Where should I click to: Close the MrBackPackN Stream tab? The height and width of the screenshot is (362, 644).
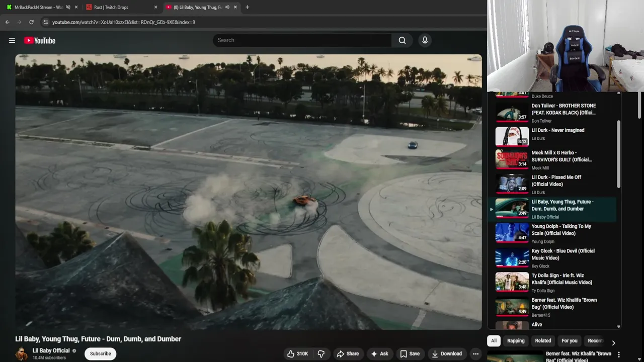pos(76,7)
